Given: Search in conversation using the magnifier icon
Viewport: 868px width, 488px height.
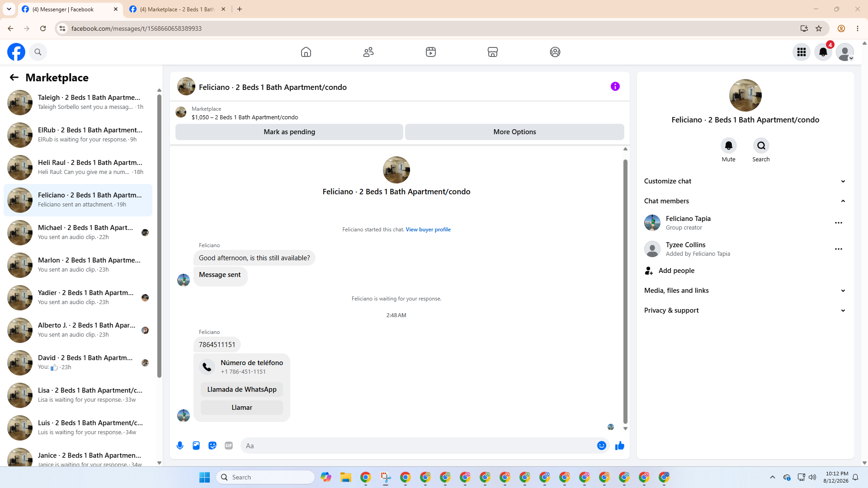Looking at the screenshot, I should tap(761, 145).
